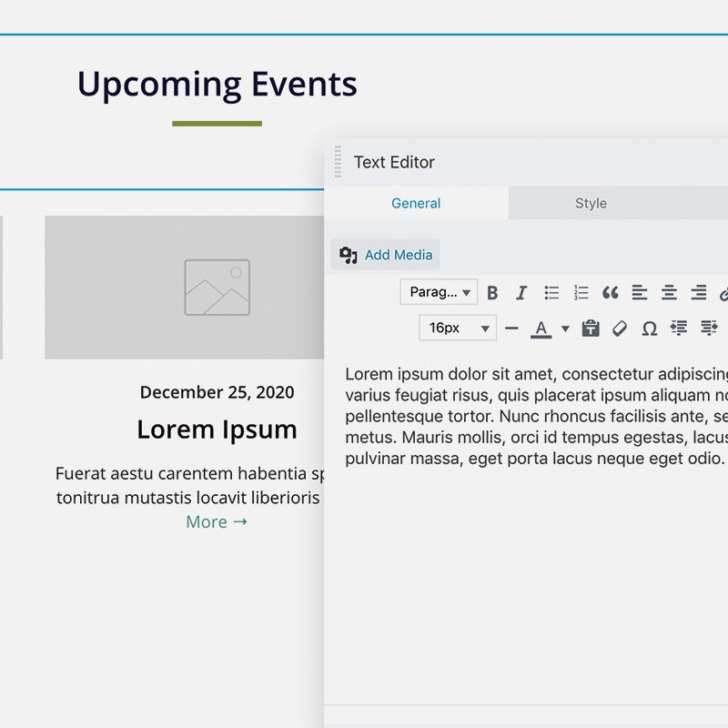Toggle italic formatting in Text Editor
The width and height of the screenshot is (728, 728).
pos(521,293)
